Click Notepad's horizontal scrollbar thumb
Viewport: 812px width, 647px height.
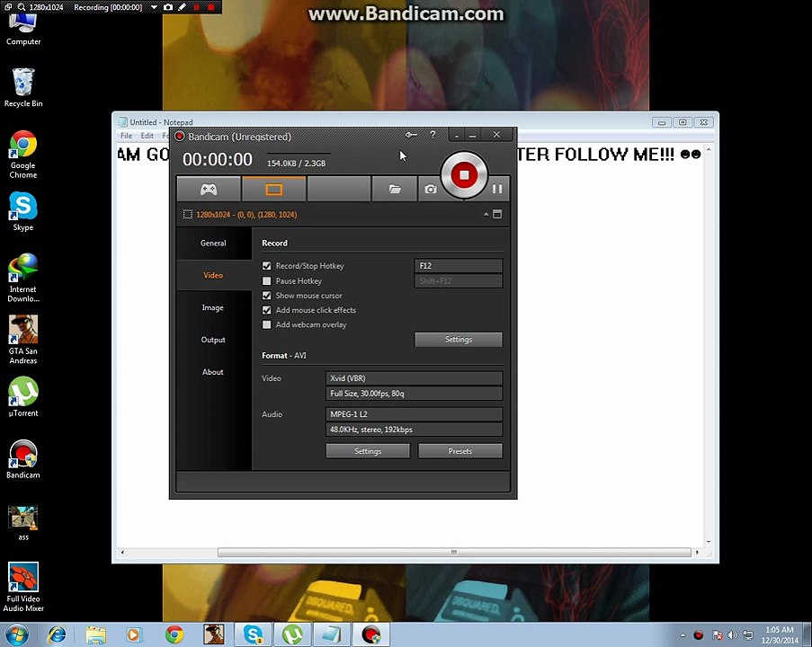454,552
